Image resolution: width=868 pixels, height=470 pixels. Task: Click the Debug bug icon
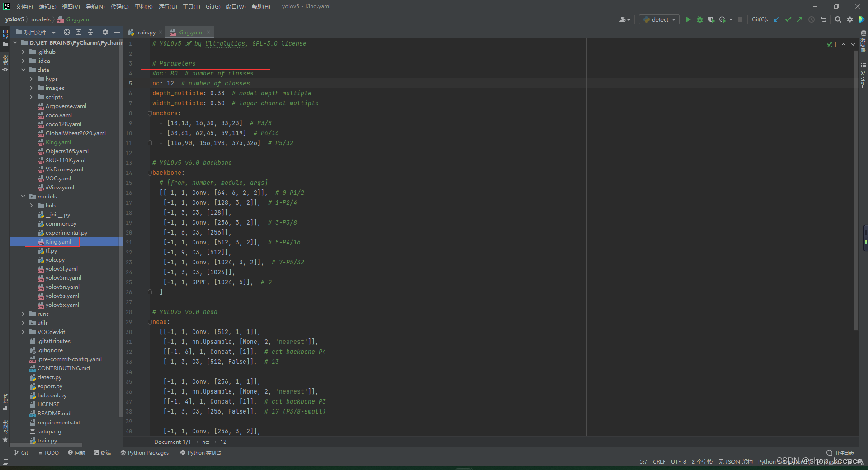700,19
